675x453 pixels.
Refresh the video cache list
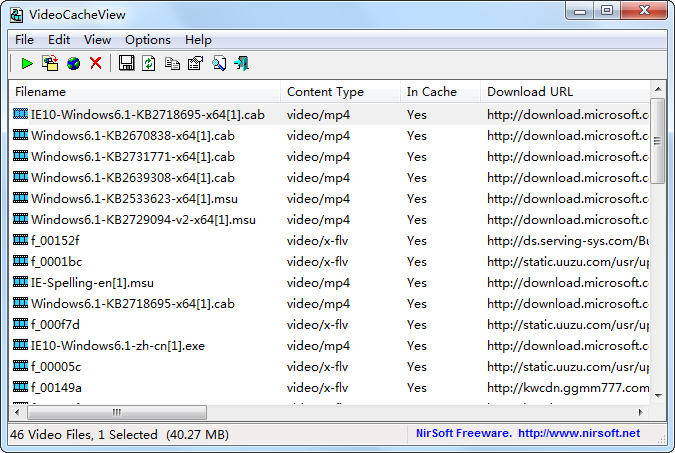point(149,63)
